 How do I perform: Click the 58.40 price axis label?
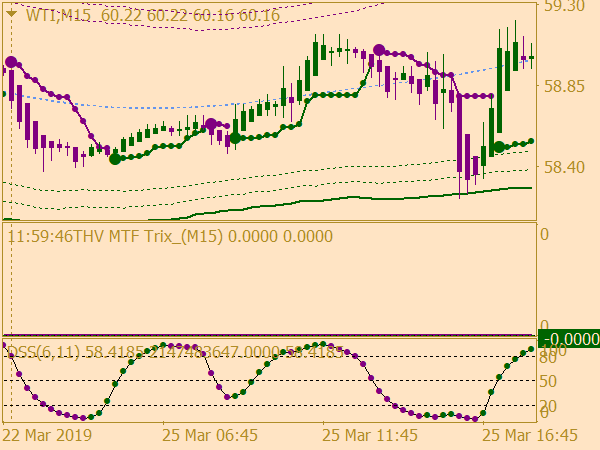[564, 168]
